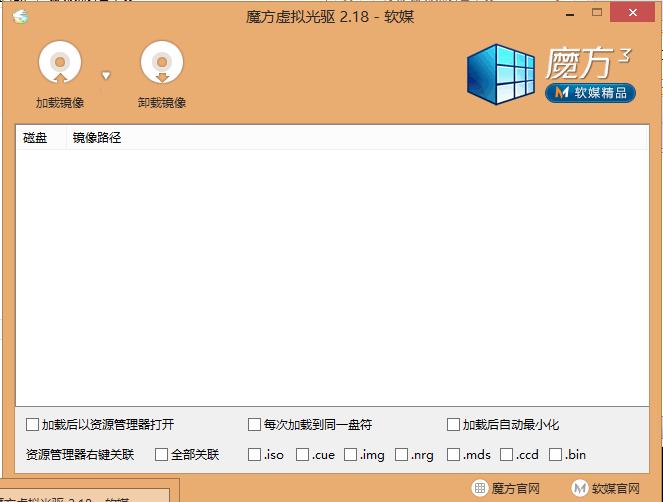The width and height of the screenshot is (663, 502).
Task: Check the .cue association checkbox
Action: [302, 455]
